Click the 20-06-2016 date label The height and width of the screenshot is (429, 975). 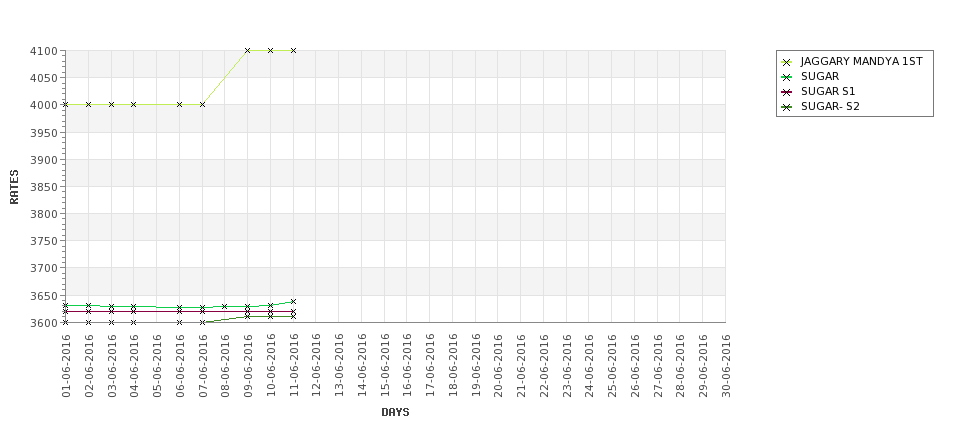point(498,366)
